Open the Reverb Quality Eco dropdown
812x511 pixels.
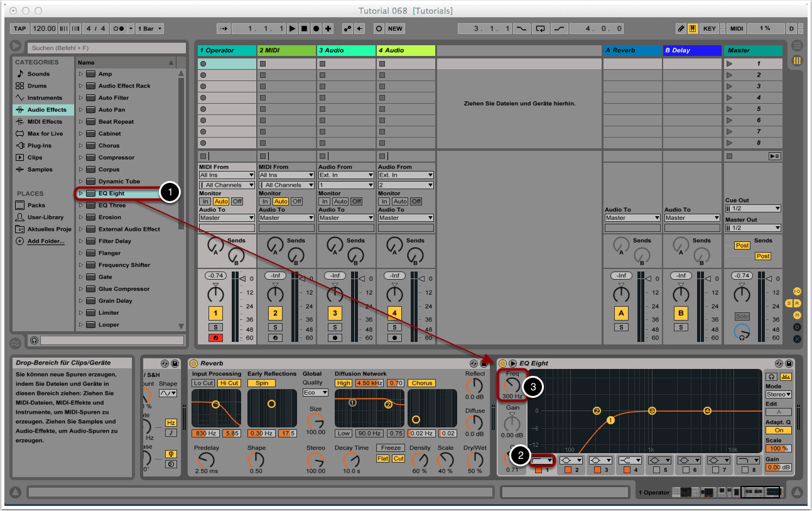point(315,392)
